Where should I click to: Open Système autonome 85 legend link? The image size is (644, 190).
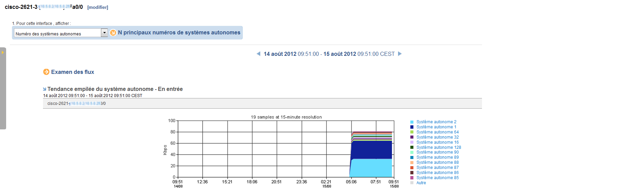(438, 178)
